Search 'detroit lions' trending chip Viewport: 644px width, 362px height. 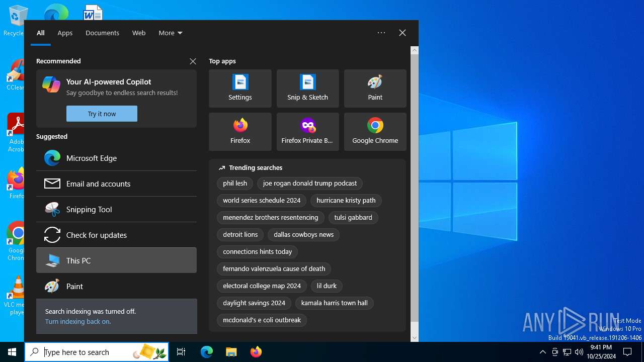click(240, 235)
